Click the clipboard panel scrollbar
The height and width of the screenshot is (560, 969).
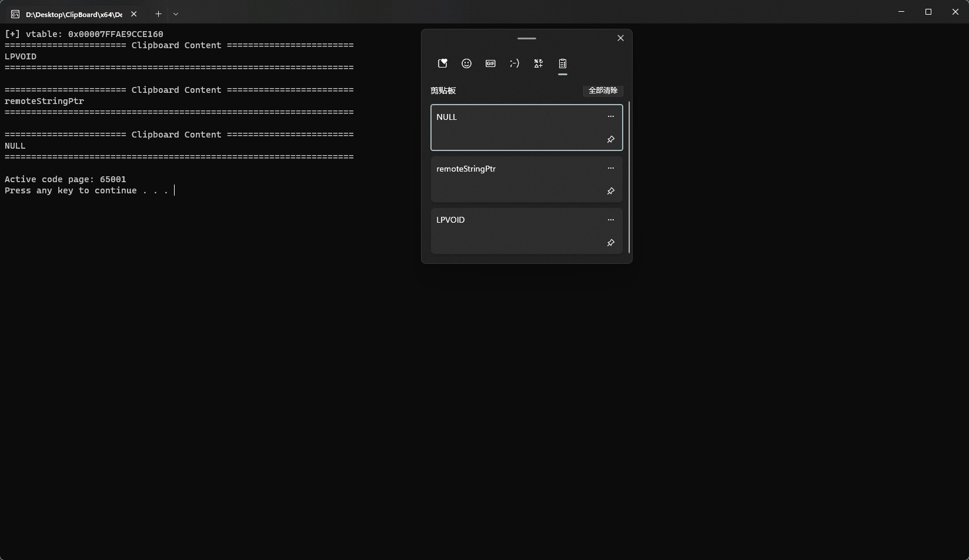tap(629, 176)
